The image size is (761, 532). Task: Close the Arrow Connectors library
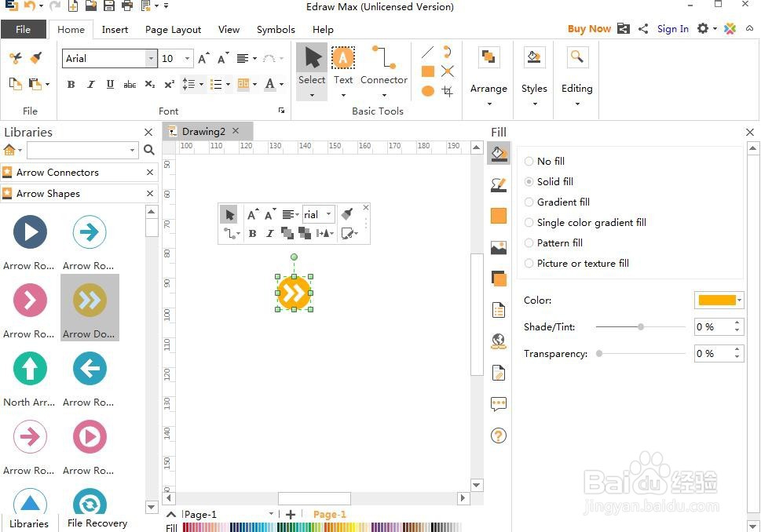coord(150,172)
